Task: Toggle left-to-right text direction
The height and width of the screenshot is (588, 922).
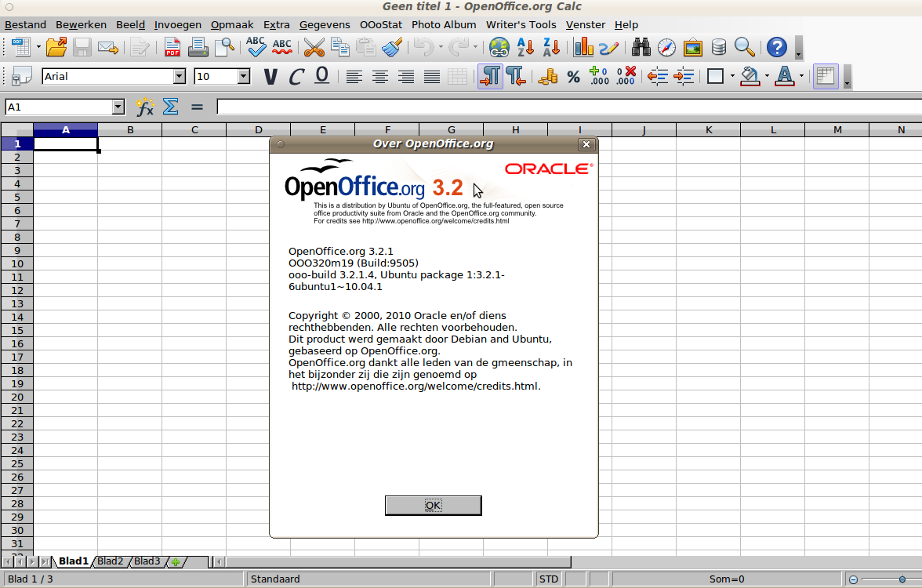Action: tap(490, 77)
